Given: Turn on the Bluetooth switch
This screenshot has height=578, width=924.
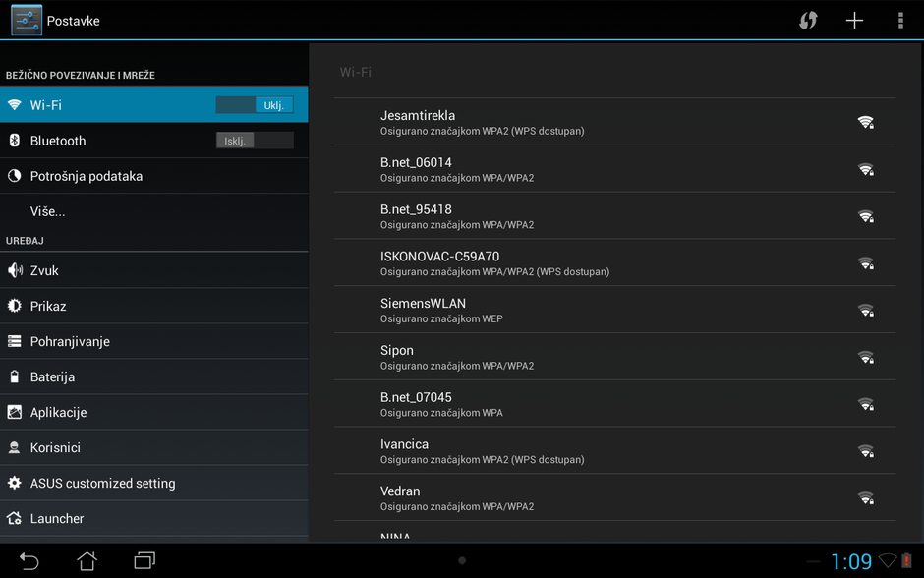Looking at the screenshot, I should click(x=255, y=141).
